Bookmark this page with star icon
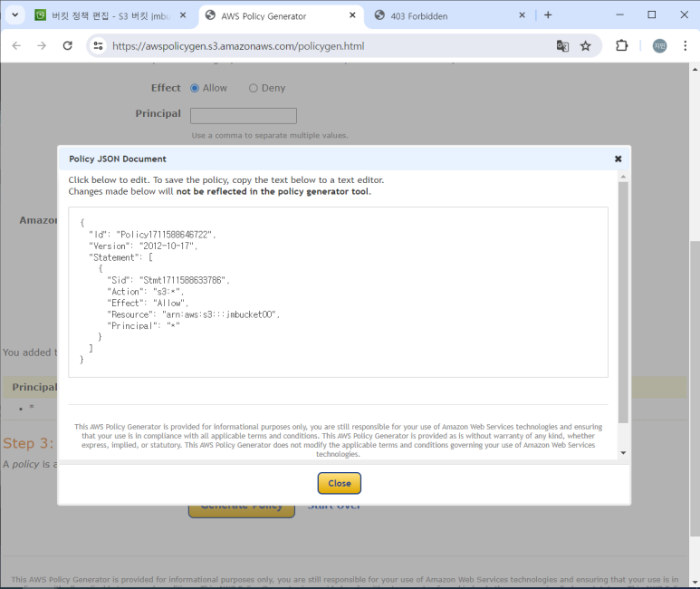Viewport: 700px width, 589px height. click(x=585, y=45)
